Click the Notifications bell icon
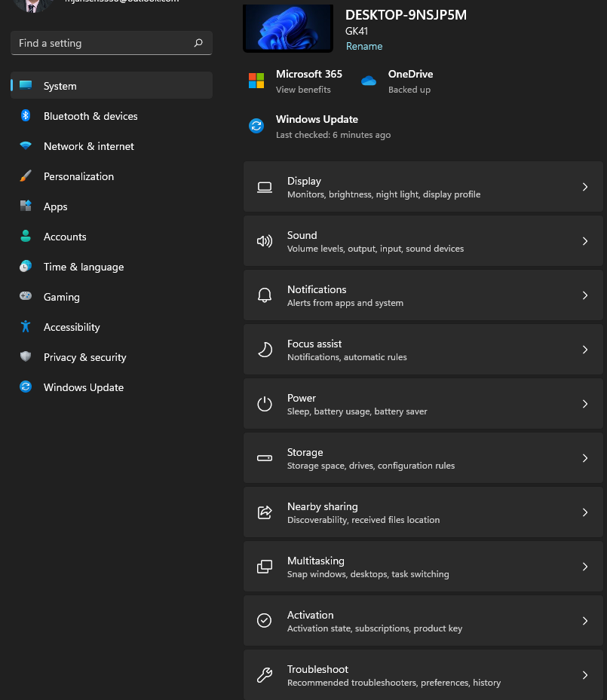The height and width of the screenshot is (700, 607). click(265, 295)
